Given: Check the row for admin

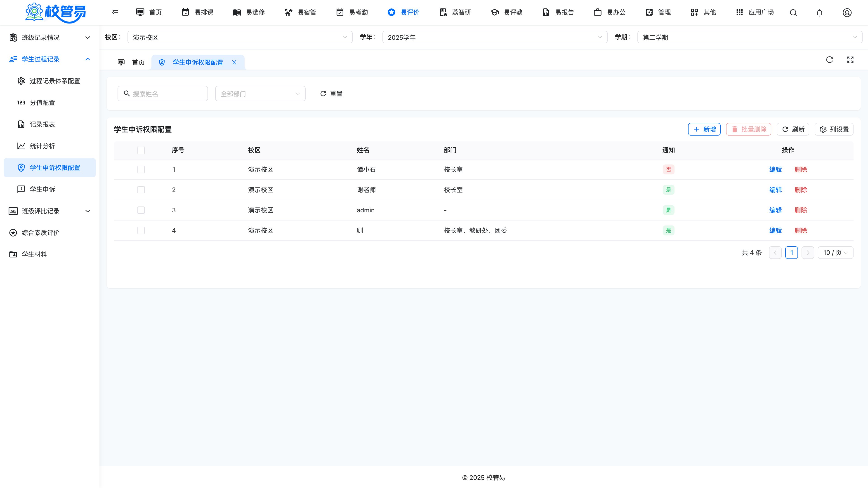Looking at the screenshot, I should click(141, 210).
